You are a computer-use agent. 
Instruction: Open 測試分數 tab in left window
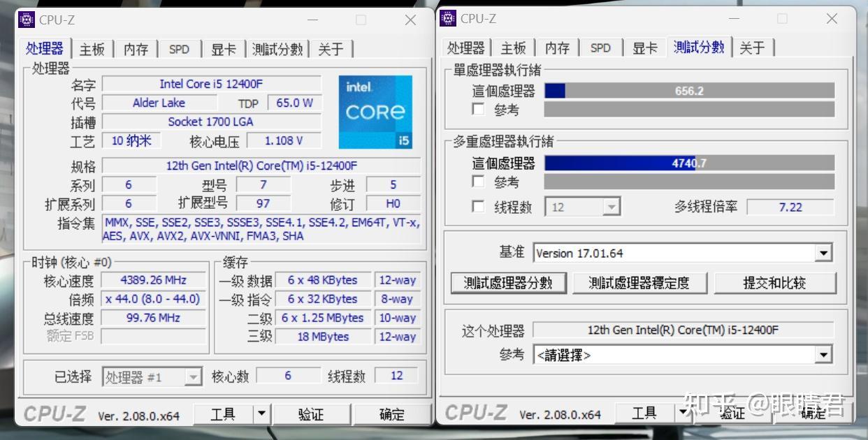pyautogui.click(x=277, y=49)
